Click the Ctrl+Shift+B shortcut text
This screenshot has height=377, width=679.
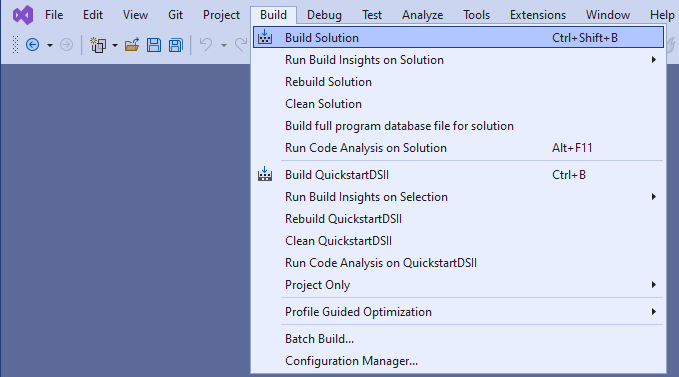(585, 38)
